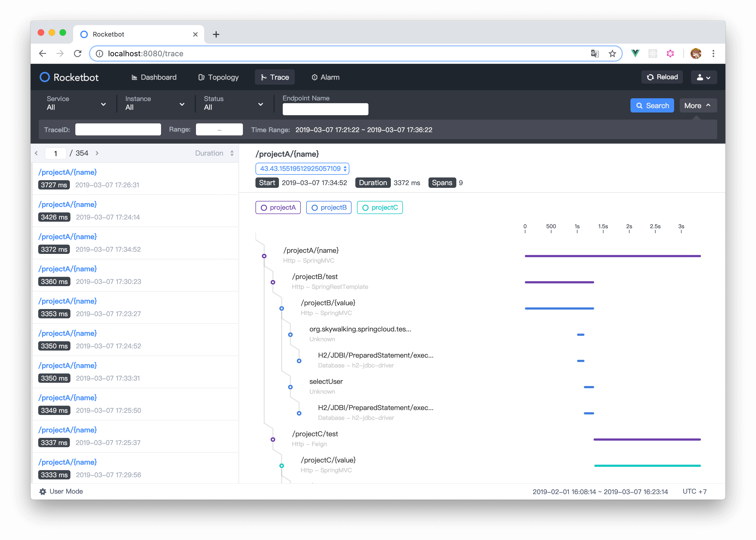The image size is (756, 540).
Task: Switch to the Dashboard tab
Action: pos(154,77)
